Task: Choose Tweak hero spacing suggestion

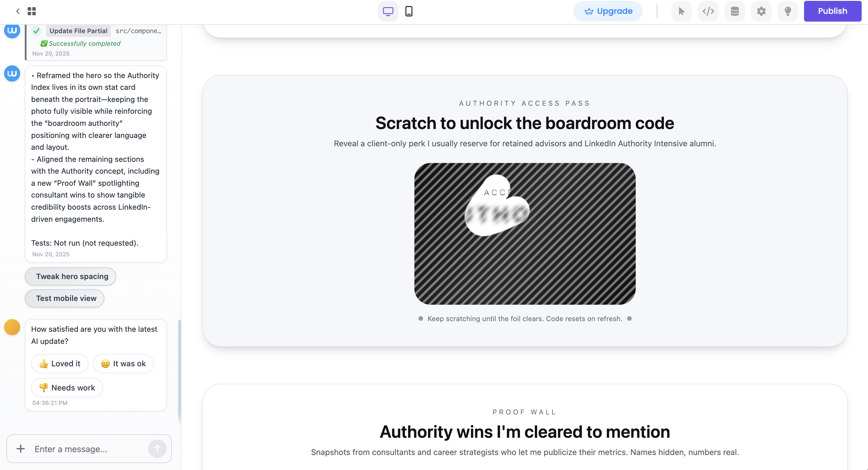Action: click(70, 276)
